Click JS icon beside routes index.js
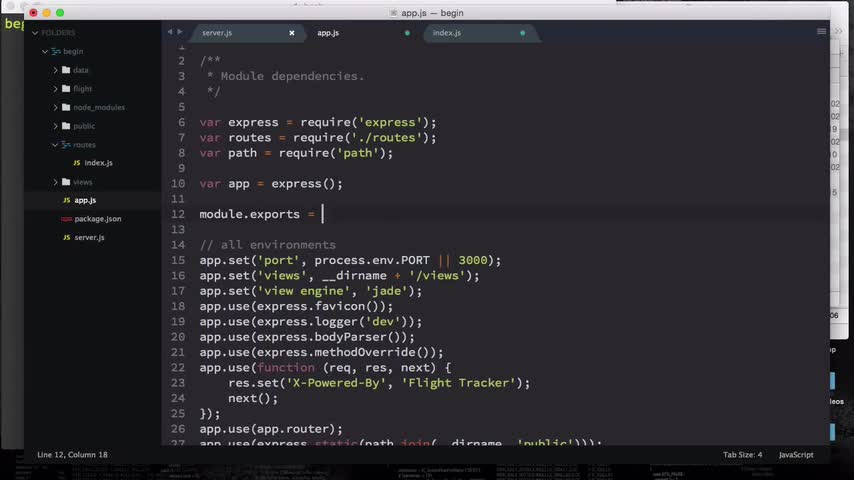 76,163
